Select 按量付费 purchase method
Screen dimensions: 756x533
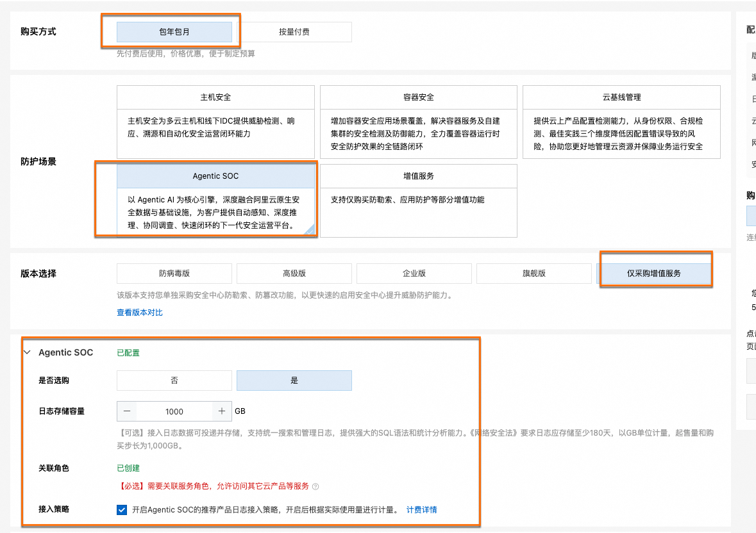coord(294,32)
